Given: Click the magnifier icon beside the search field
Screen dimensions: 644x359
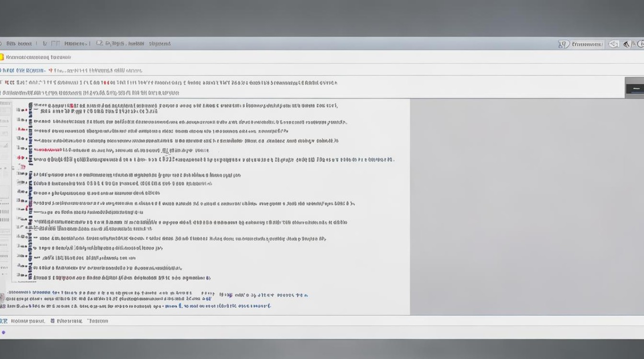Looking at the screenshot, I should pos(563,44).
